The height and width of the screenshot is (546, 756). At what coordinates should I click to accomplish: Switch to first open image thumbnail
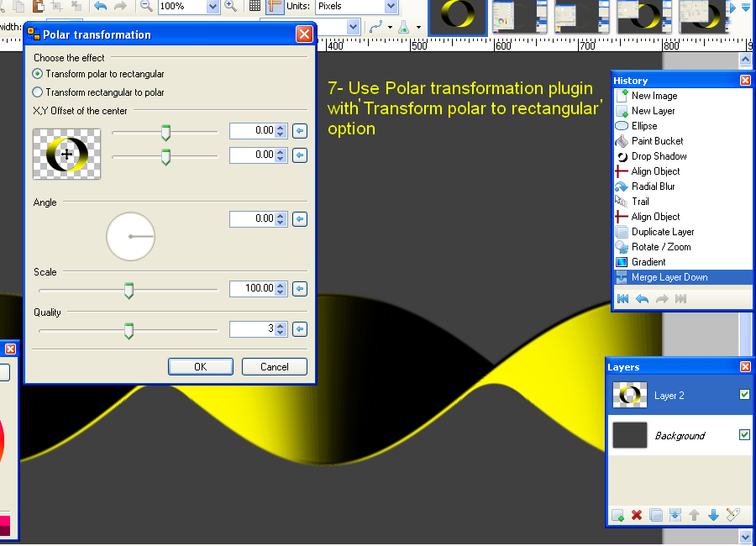[457, 15]
